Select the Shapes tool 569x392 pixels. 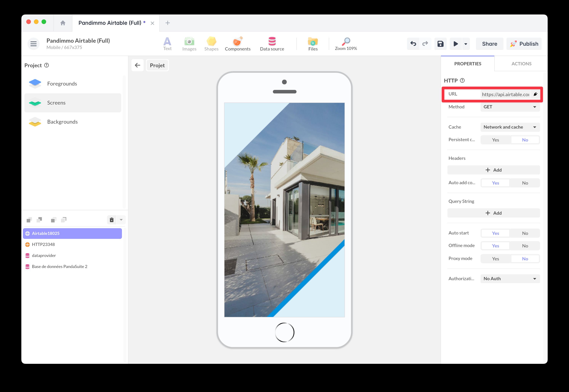pyautogui.click(x=211, y=44)
